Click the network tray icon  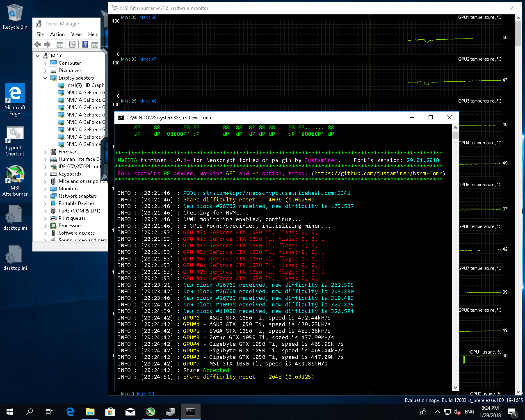447,412
